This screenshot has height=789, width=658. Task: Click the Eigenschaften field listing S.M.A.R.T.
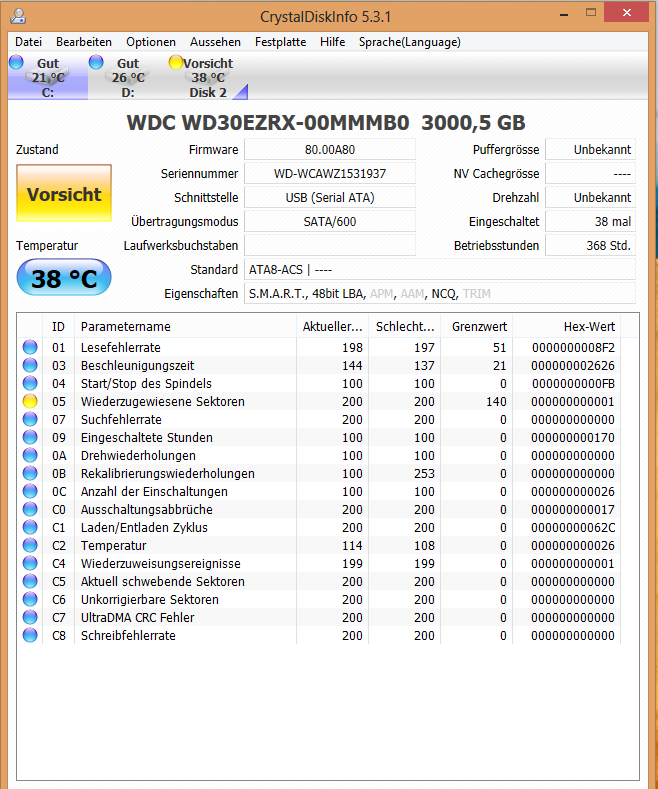point(440,293)
